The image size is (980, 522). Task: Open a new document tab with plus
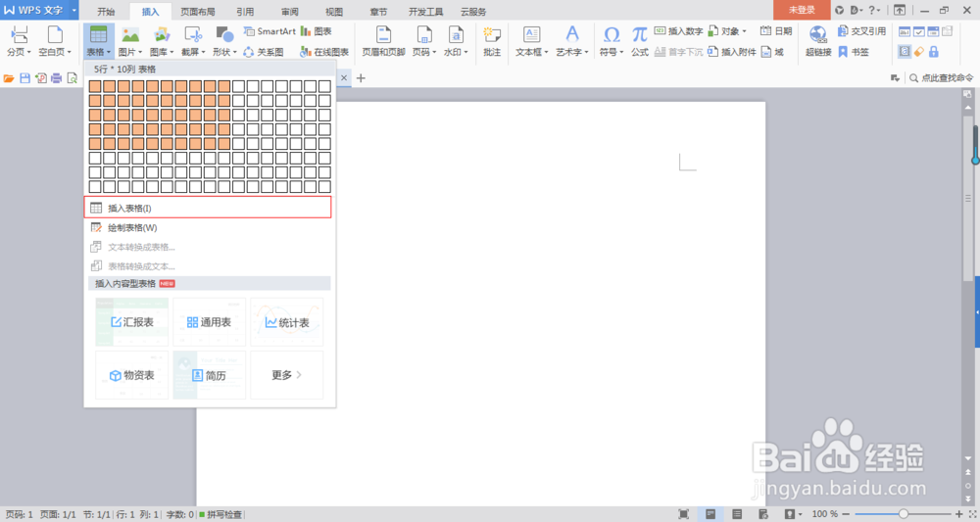tap(361, 78)
